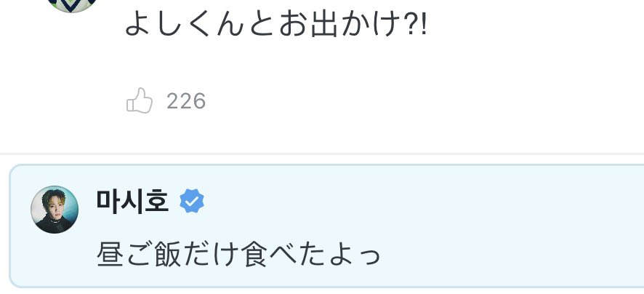Click the comment text よしくんとお出かけ?!

(276, 25)
